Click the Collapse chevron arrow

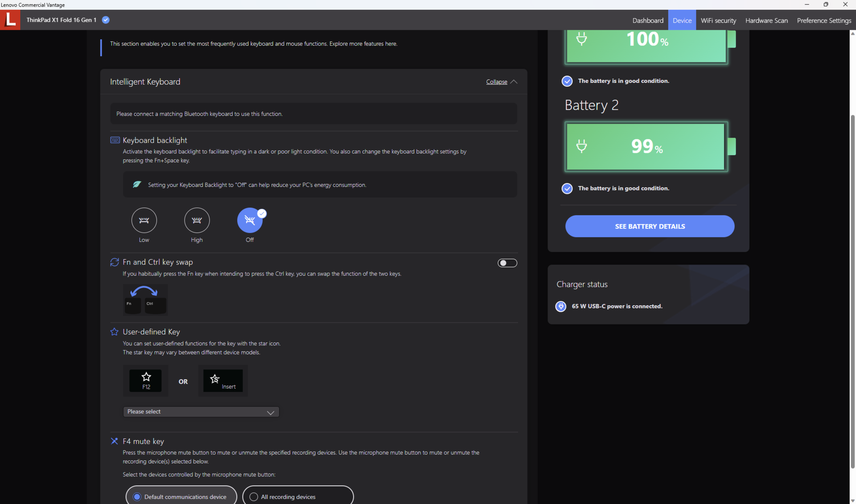(514, 82)
